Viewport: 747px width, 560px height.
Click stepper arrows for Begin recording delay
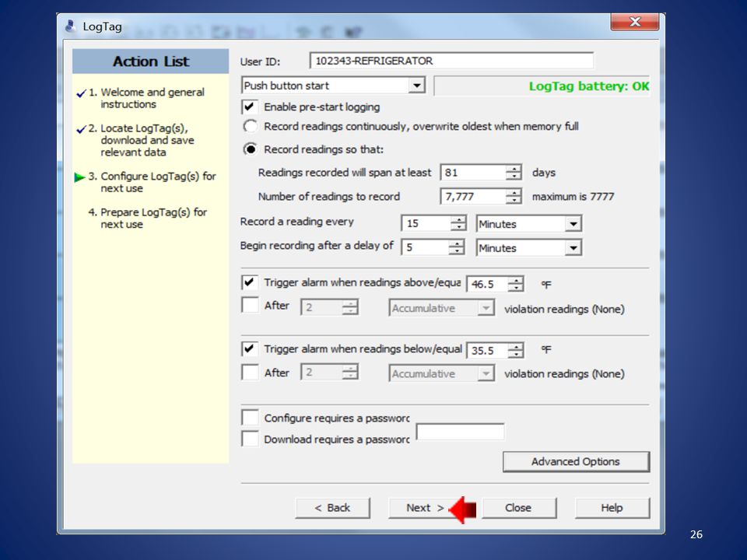point(457,247)
